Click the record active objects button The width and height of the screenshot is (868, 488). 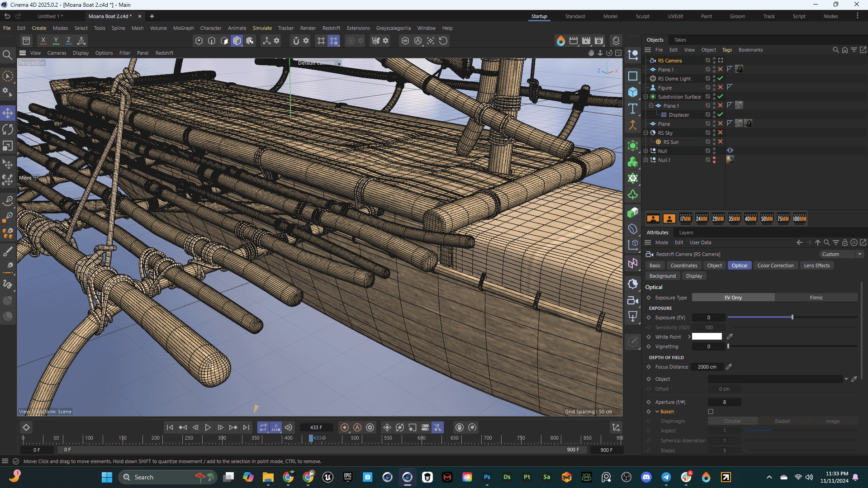[345, 427]
